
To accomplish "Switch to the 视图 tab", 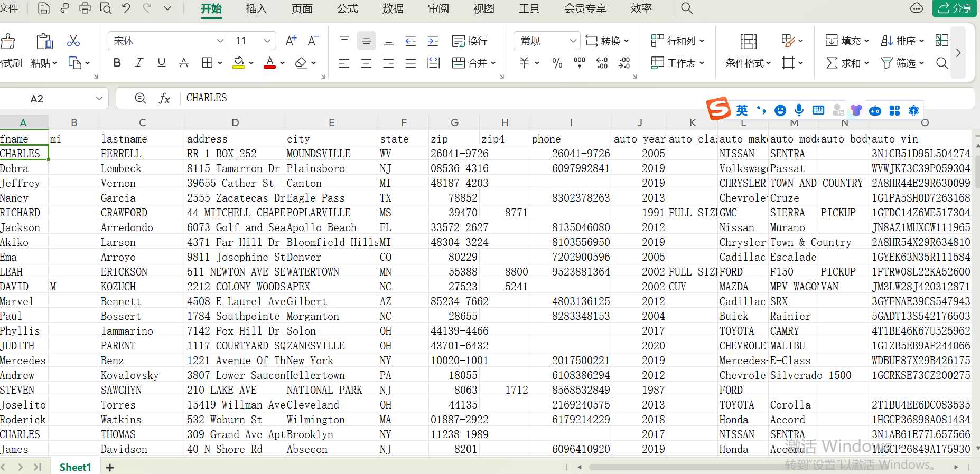I will point(483,8).
